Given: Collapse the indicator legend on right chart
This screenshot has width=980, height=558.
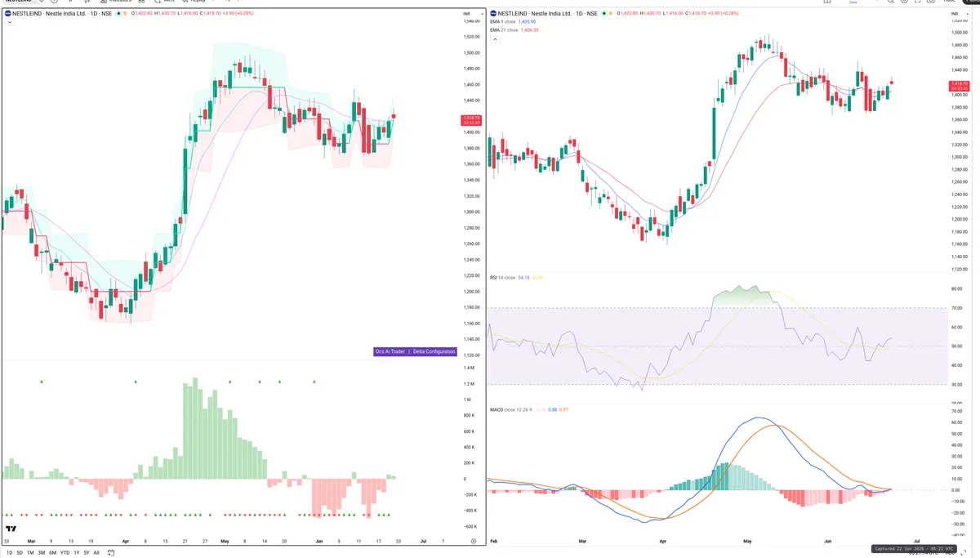Looking at the screenshot, I should coord(494,38).
